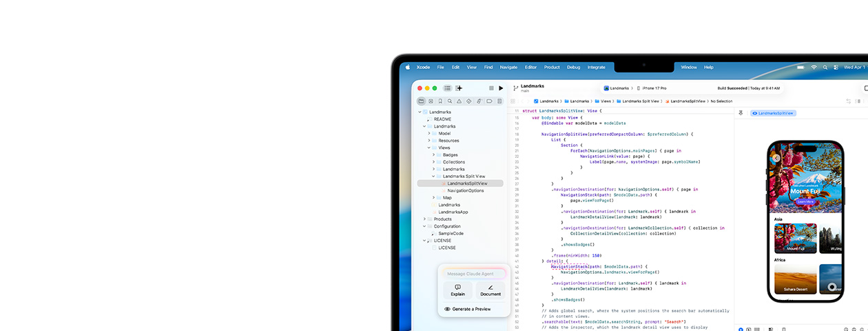Open the Xcode menu
The height and width of the screenshot is (331, 868).
click(423, 67)
